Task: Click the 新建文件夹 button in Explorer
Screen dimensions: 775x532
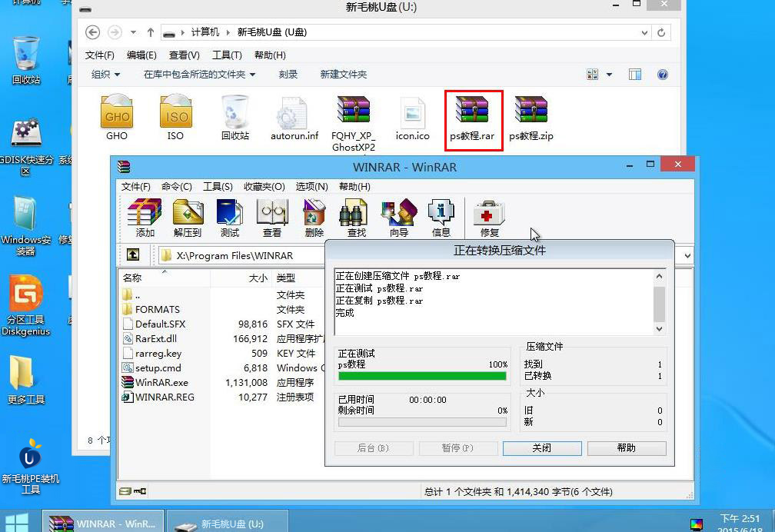Action: [x=344, y=75]
